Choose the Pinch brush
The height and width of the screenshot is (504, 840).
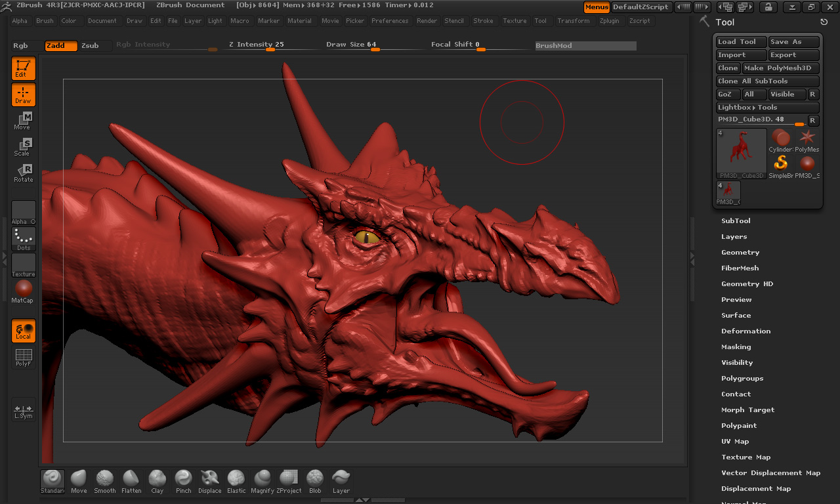(x=184, y=481)
